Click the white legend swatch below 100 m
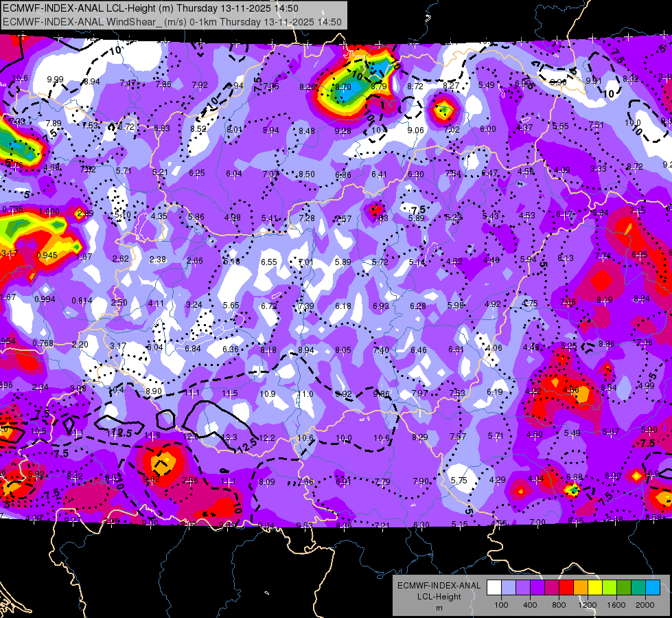The height and width of the screenshot is (618, 672). click(x=494, y=588)
